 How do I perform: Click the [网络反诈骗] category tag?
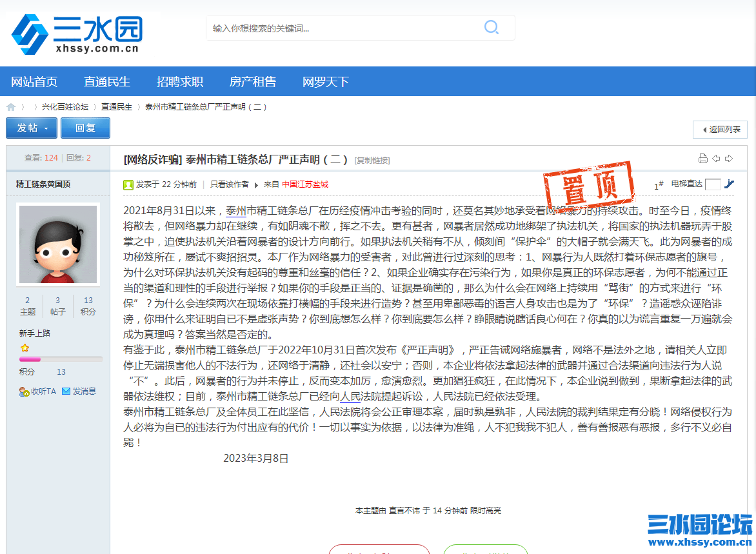[x=153, y=159]
